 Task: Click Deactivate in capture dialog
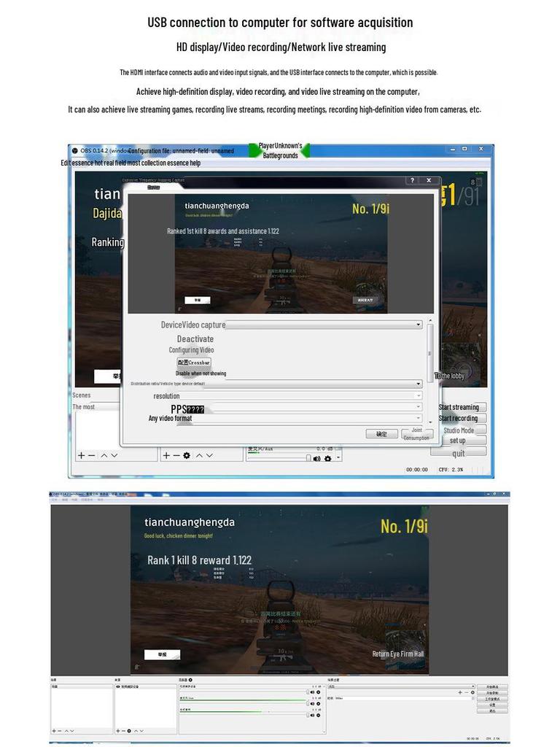click(195, 338)
